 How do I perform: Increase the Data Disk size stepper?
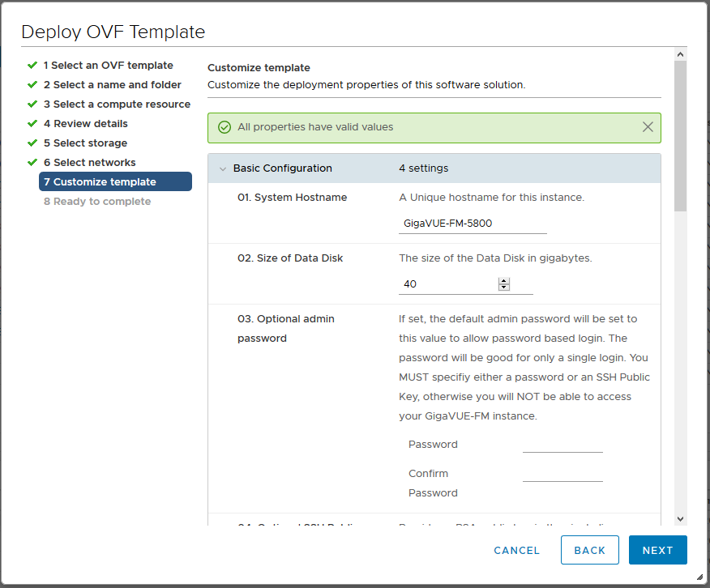point(504,281)
